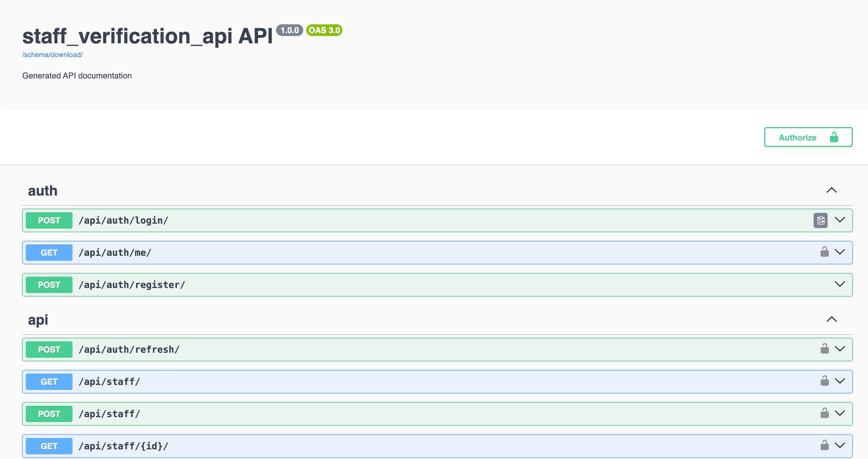868x459 pixels.
Task: Click the lock icon on /api/auth/me/ row
Action: pos(824,252)
